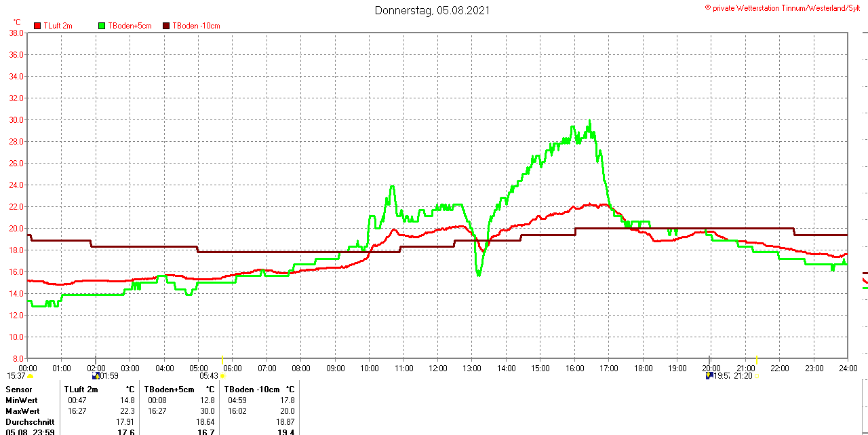Click the 30.0 max value for TBoden+5cm
This screenshot has width=868, height=435.
[x=207, y=411]
